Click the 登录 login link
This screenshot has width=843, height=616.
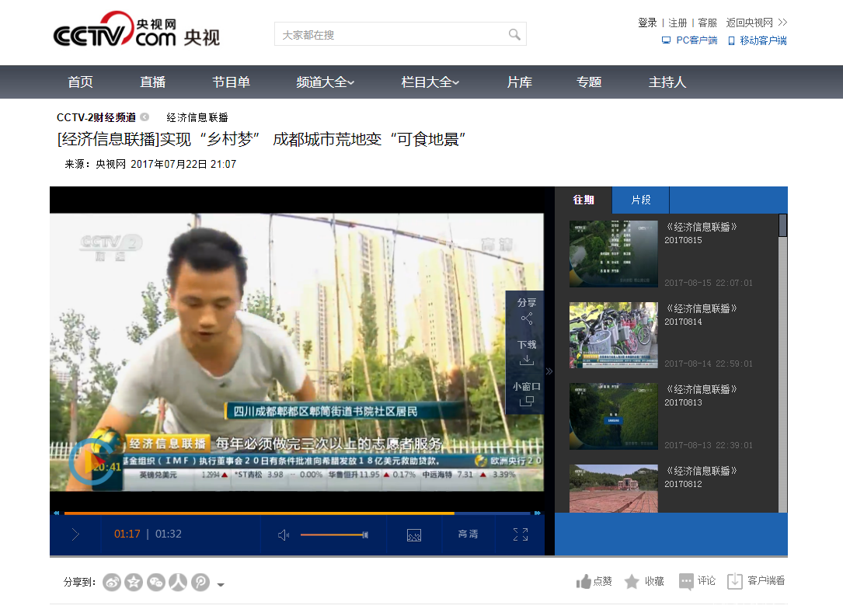(x=647, y=23)
